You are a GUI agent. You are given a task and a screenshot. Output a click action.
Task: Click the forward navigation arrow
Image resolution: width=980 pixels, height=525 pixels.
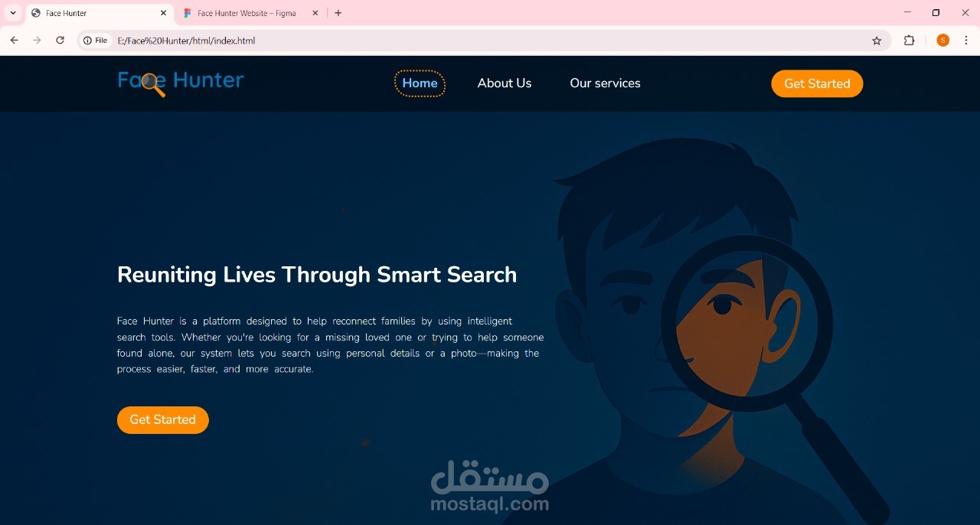click(37, 41)
